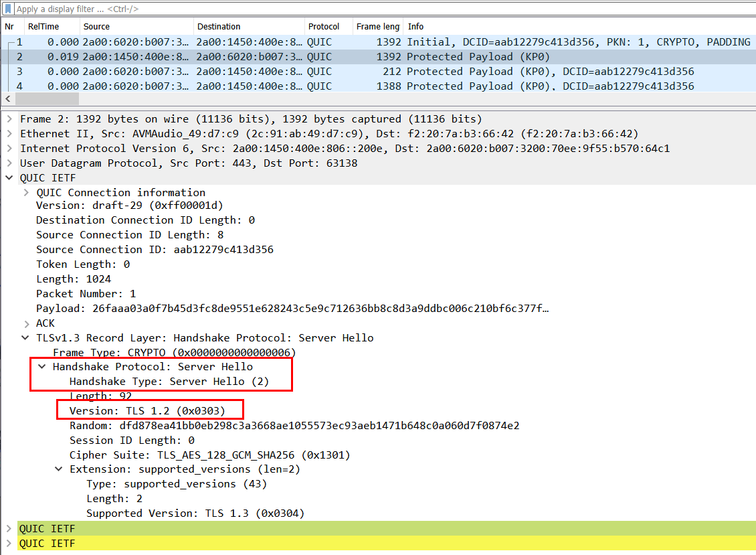Select Supported Version TLS 1.3 line
Viewport: 756px width, 555px height.
point(195,513)
